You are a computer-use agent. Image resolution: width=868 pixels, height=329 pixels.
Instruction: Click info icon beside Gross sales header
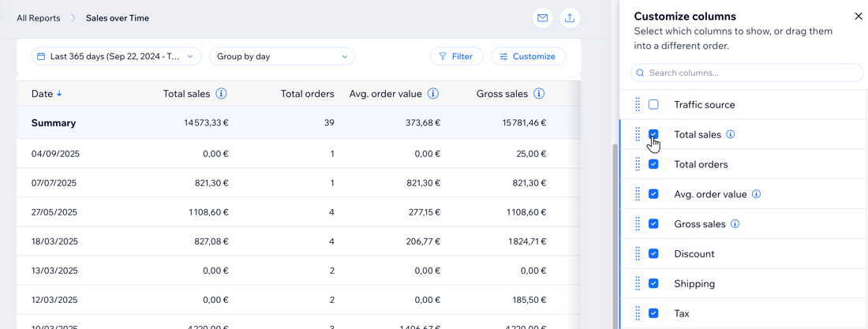point(539,94)
